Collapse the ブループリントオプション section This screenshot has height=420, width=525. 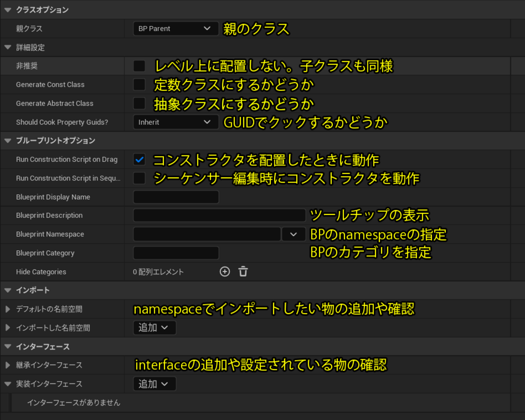(x=8, y=141)
